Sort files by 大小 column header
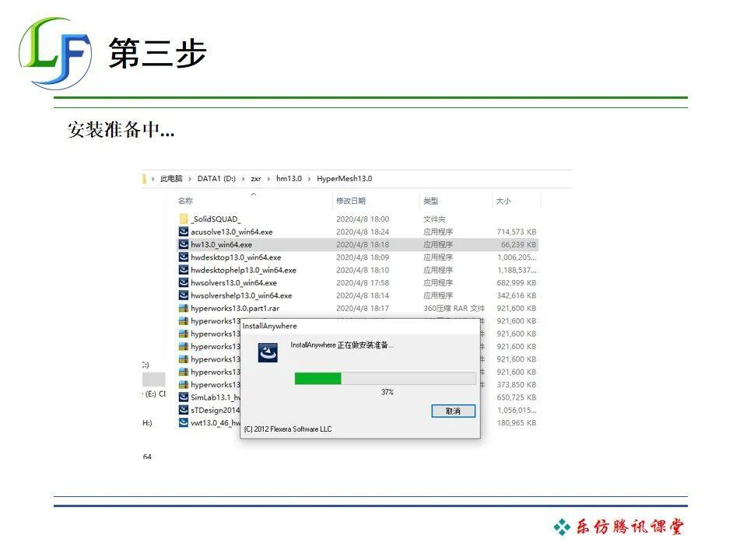 tap(503, 201)
